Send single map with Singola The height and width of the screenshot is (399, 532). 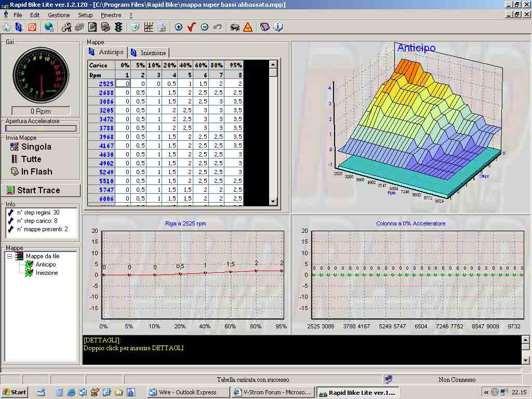pyautogui.click(x=31, y=147)
